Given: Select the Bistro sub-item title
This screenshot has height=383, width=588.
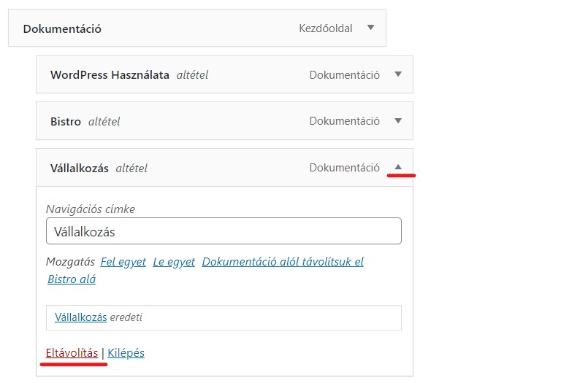Looking at the screenshot, I should click(66, 122).
